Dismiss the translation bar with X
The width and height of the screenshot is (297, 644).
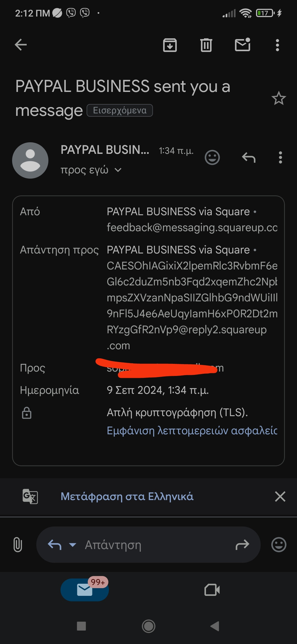coord(280,496)
